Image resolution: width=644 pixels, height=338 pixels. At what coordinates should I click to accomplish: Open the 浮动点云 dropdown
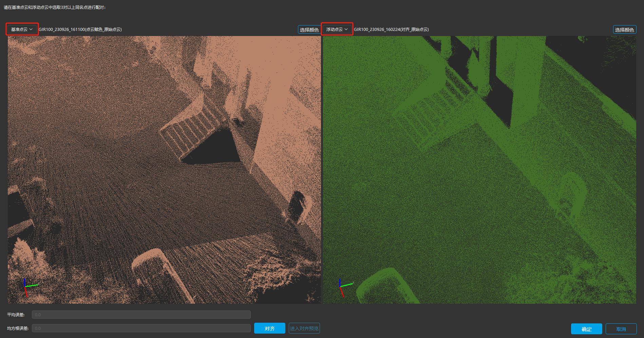337,29
